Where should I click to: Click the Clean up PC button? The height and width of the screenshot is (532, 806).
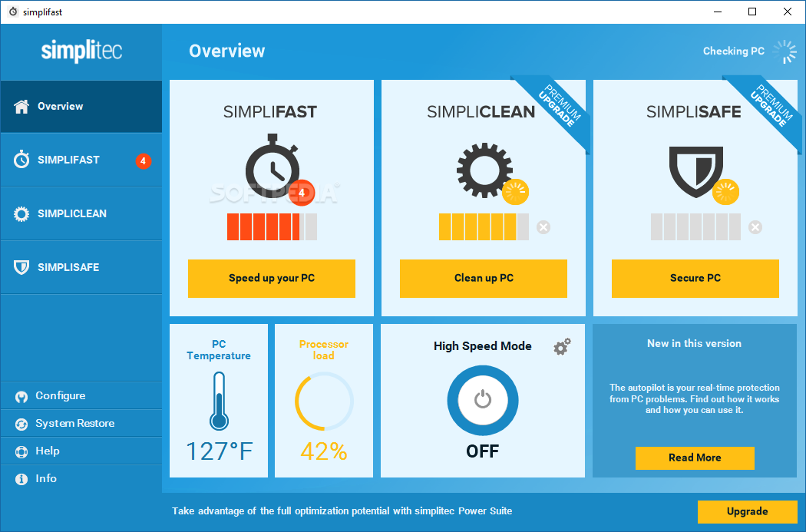click(483, 279)
